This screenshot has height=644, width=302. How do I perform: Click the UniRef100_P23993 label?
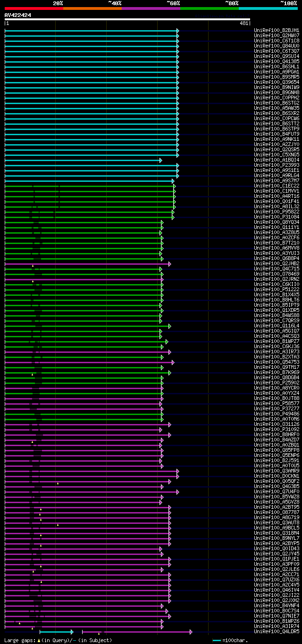(x=277, y=165)
